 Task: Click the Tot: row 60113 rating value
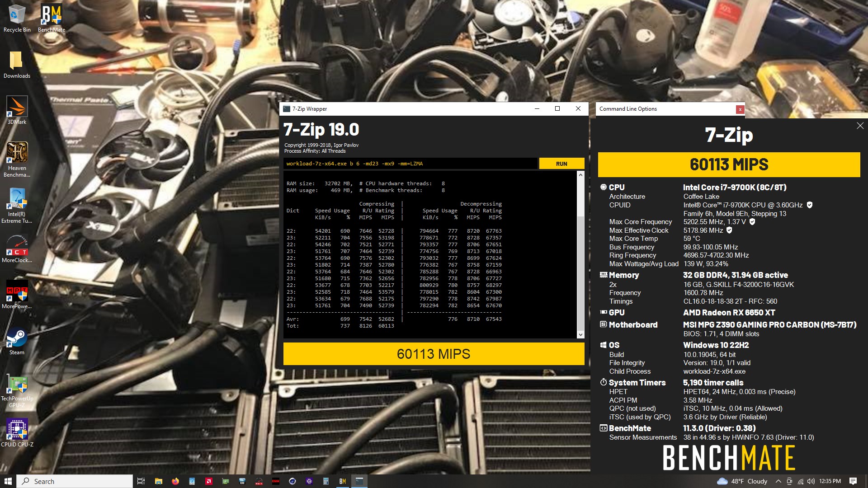[386, 326]
